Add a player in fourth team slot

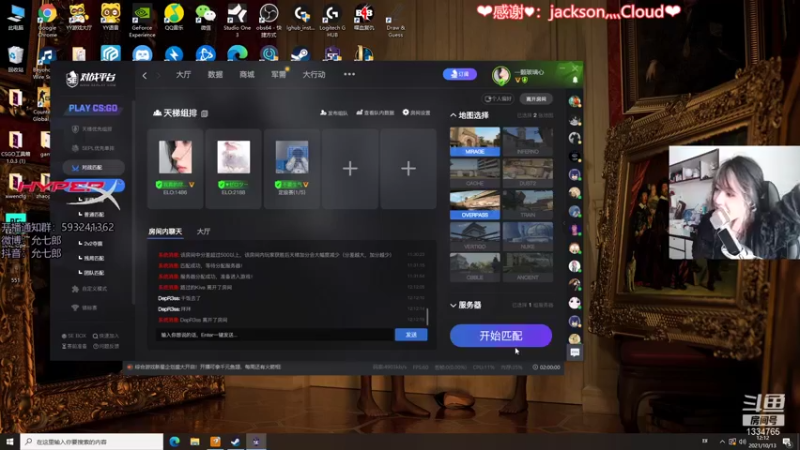pos(350,168)
